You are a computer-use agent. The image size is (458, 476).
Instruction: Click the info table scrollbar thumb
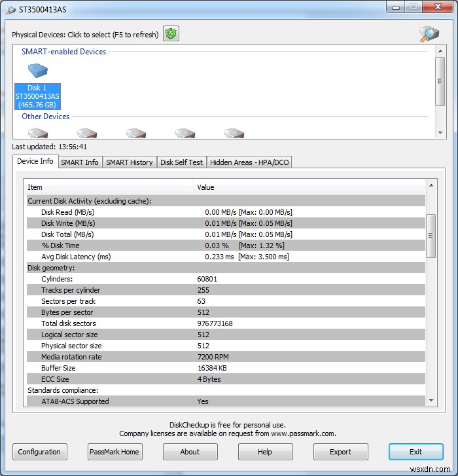[431, 236]
